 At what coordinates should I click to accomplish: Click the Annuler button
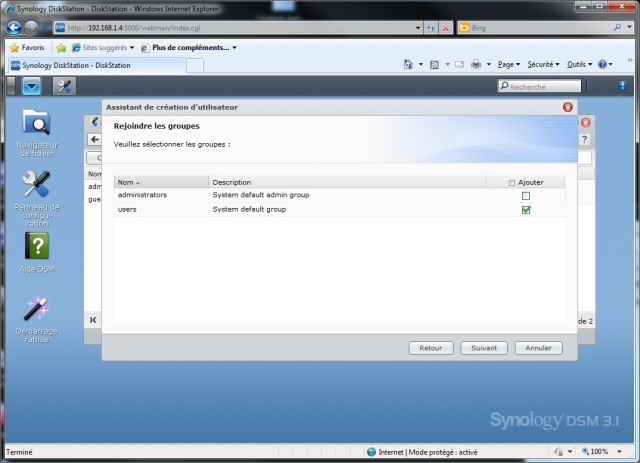click(538, 348)
